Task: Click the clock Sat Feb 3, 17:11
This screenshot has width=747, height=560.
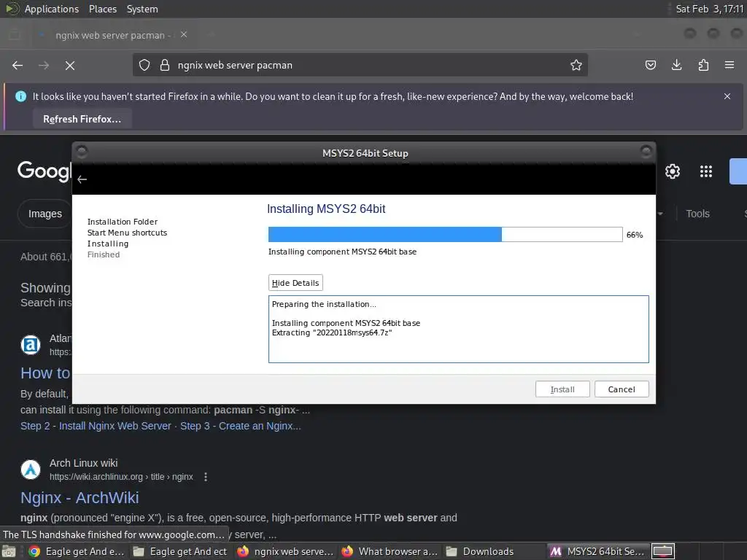Action: point(709,9)
